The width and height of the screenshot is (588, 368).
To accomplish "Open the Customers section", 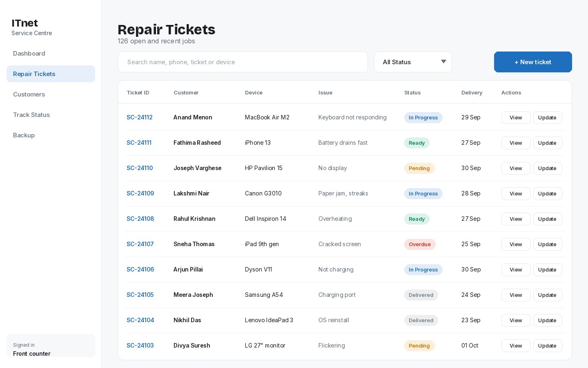I will click(x=51, y=94).
